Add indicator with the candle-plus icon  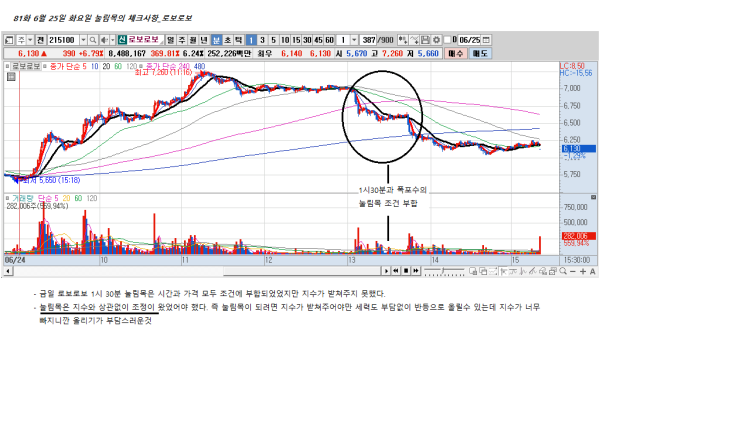403,40
